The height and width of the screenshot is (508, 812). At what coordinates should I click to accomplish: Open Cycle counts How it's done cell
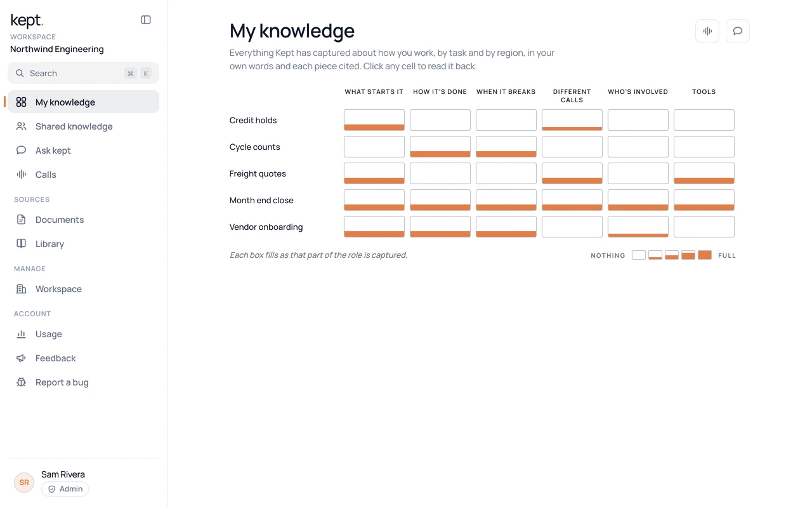440,147
